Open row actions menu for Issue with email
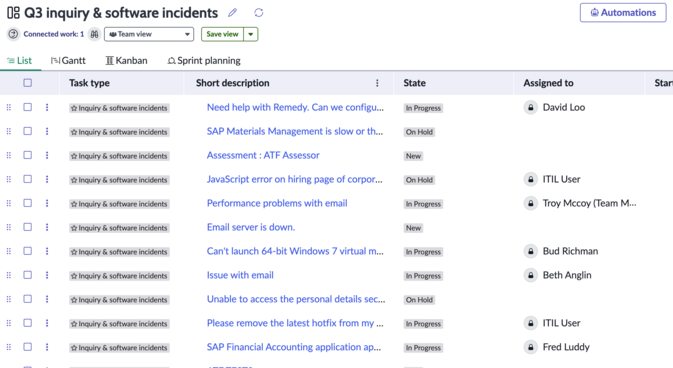 (x=47, y=275)
